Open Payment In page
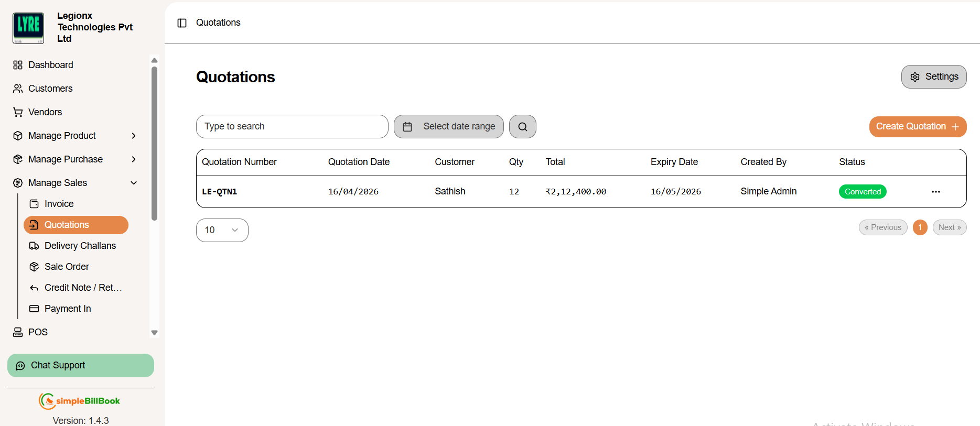Viewport: 980px width, 426px height. (68, 309)
